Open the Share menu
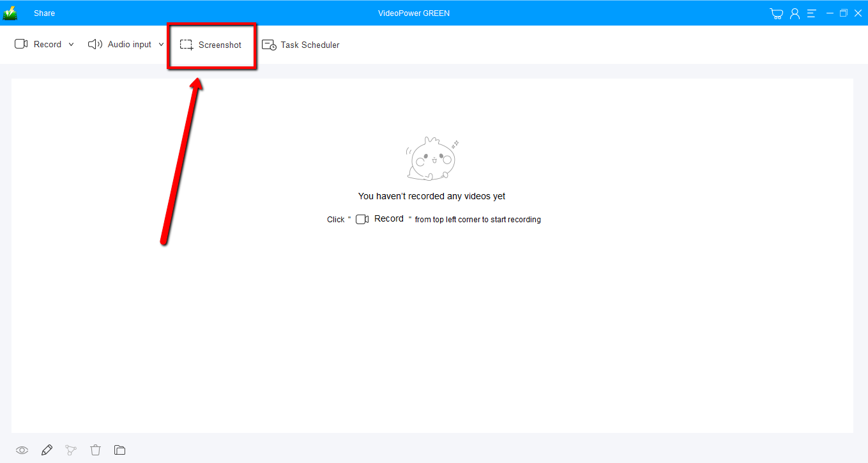868x463 pixels. [x=44, y=13]
